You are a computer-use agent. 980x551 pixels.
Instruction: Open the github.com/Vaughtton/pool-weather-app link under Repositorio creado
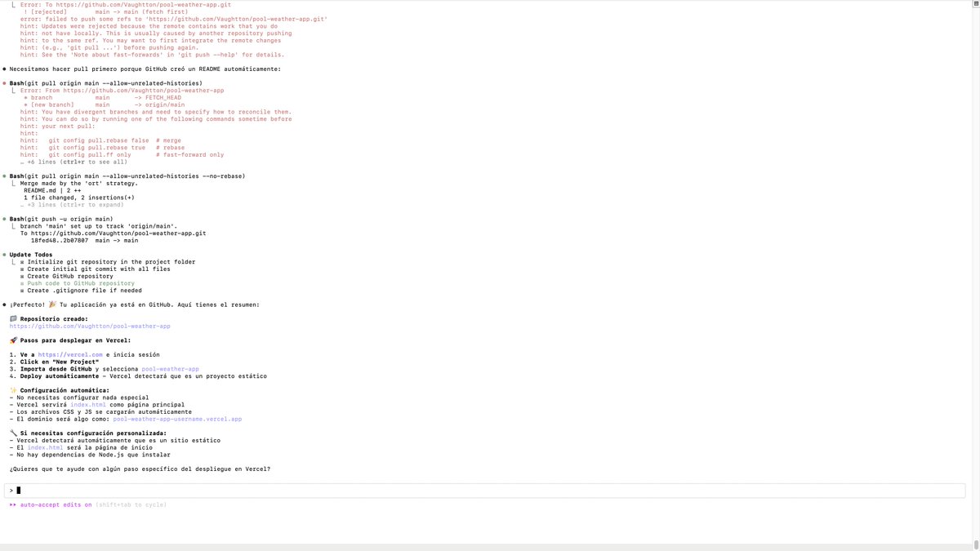click(x=90, y=326)
